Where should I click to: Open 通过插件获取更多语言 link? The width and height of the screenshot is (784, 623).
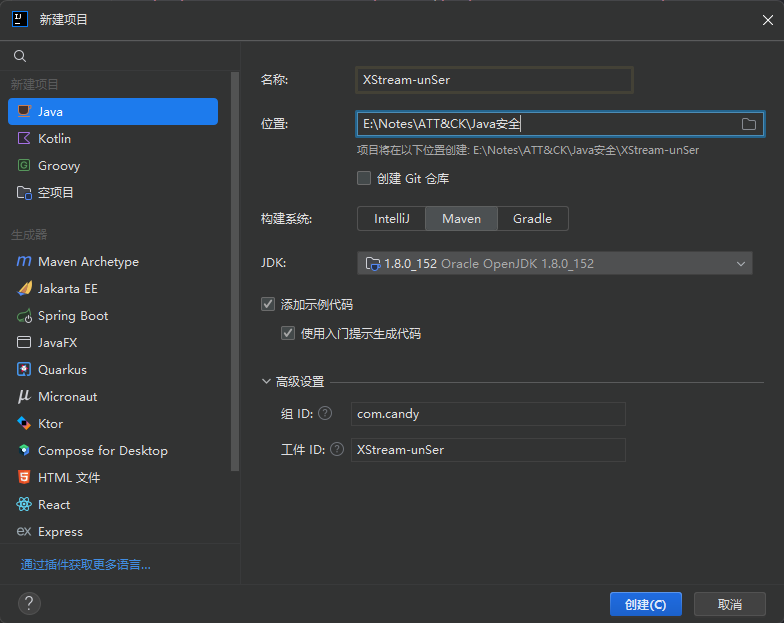86,564
